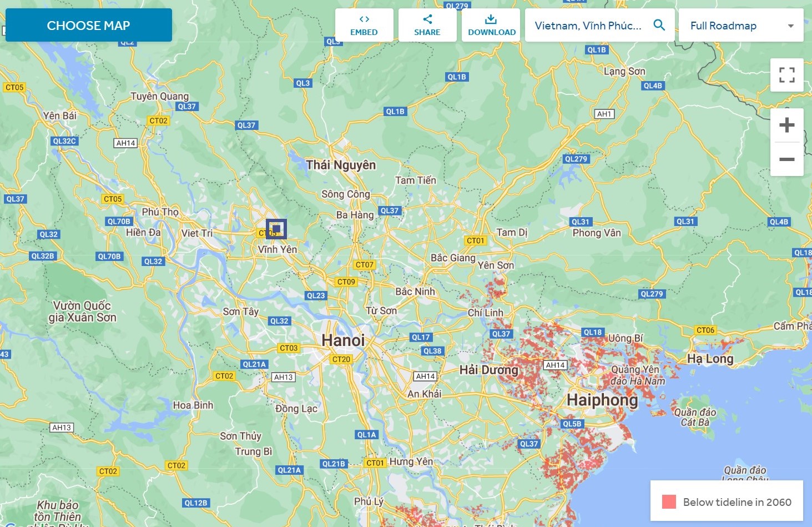This screenshot has height=527, width=812.
Task: Click the AH14 road shield near Hải Dương
Action: click(x=556, y=365)
